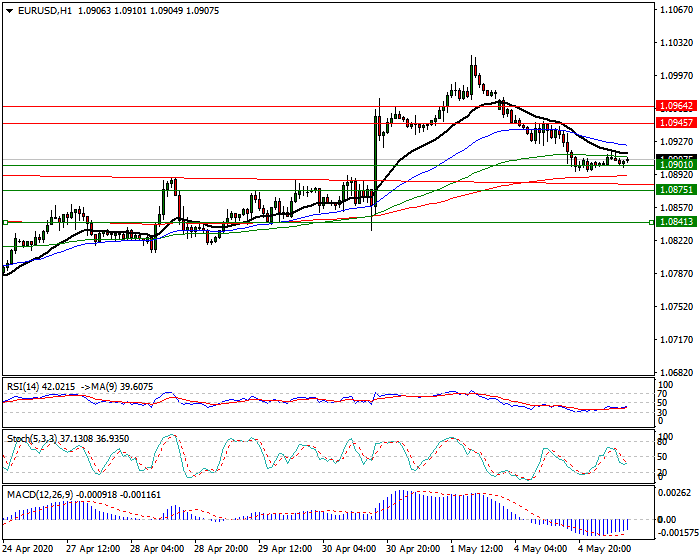Click the MACD scale value -0.001575
The height and width of the screenshot is (560, 700).
678,533
